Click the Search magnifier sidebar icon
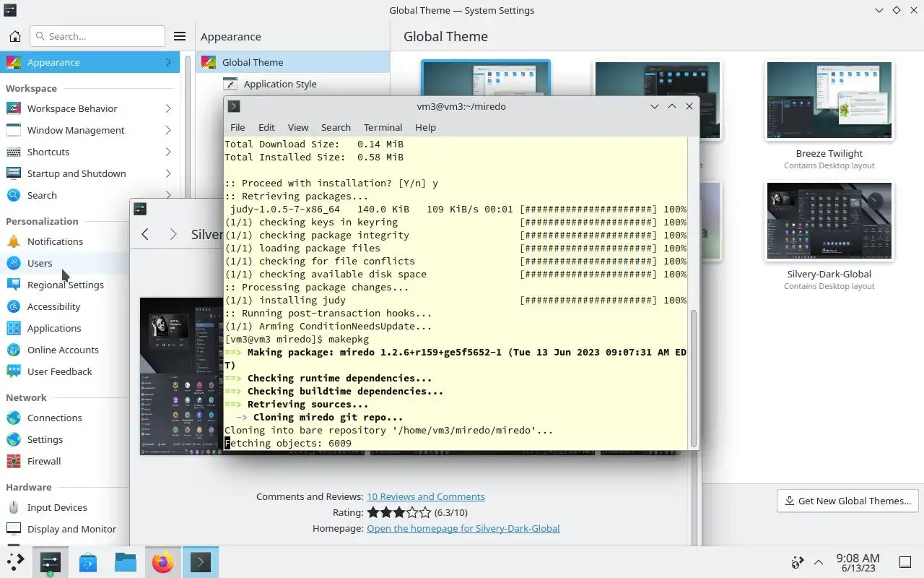Image resolution: width=924 pixels, height=578 pixels. (14, 195)
